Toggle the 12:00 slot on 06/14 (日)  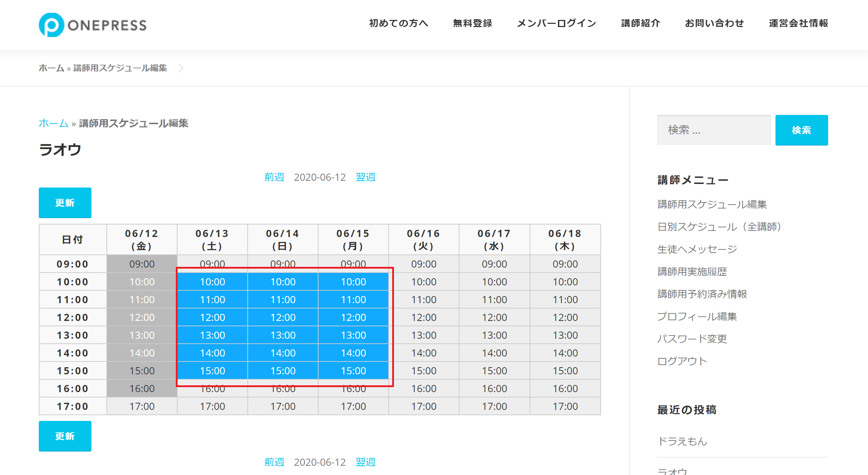[283, 317]
